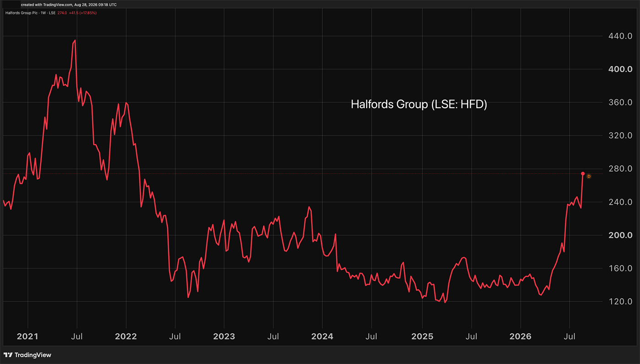
Task: Click the 2022 label on the time axis
Action: click(x=126, y=337)
